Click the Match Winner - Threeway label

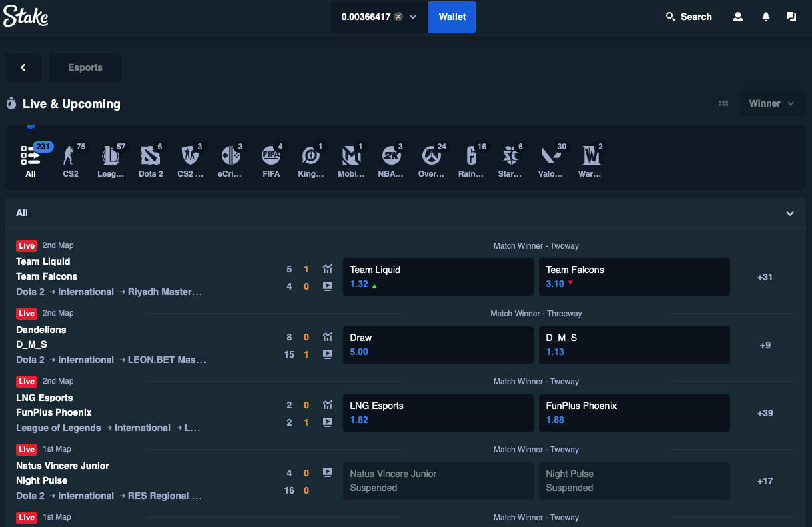coord(536,314)
